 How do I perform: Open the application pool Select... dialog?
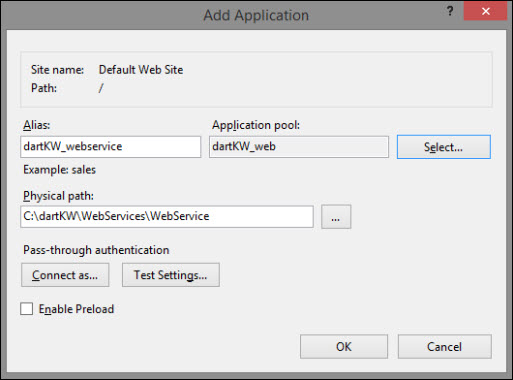444,147
